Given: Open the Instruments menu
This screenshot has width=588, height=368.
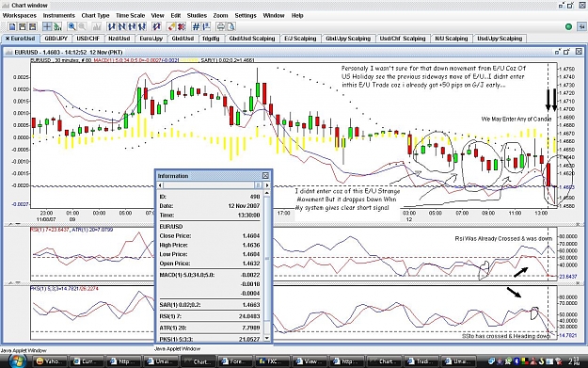Looking at the screenshot, I should click(59, 15).
